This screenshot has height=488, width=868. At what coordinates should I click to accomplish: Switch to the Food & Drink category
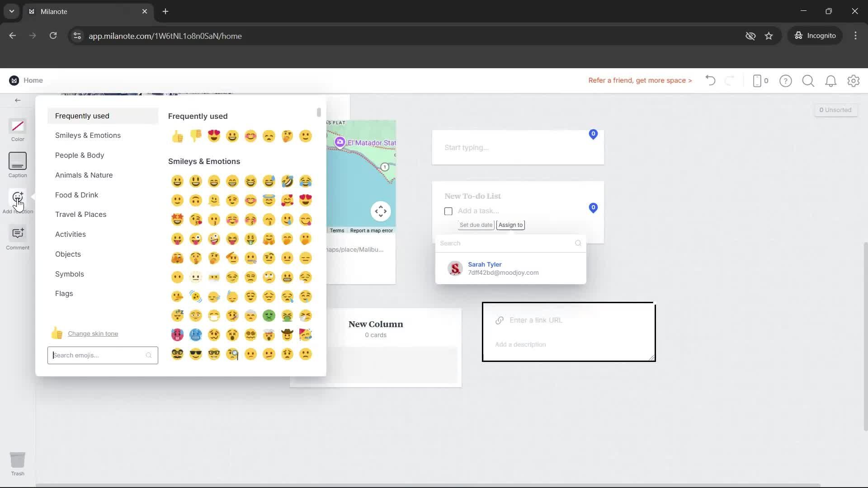(x=76, y=195)
